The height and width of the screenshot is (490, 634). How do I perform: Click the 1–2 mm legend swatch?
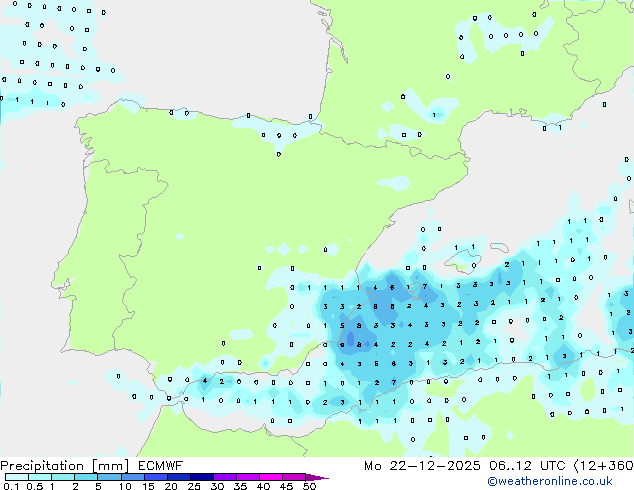click(x=63, y=477)
